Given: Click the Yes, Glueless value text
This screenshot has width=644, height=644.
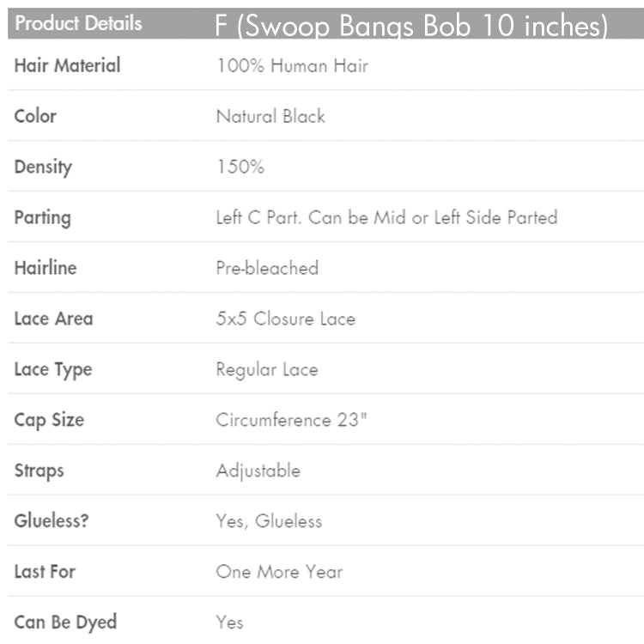Looking at the screenshot, I should [269, 521].
